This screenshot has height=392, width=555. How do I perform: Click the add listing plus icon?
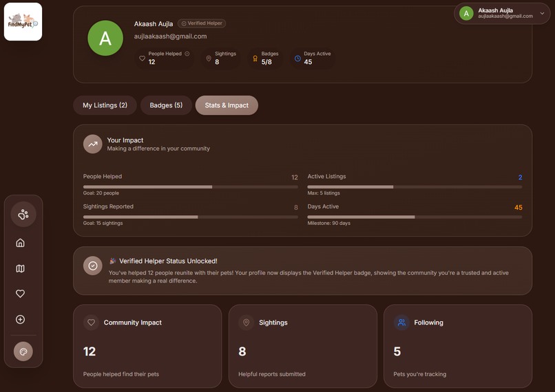[20, 320]
